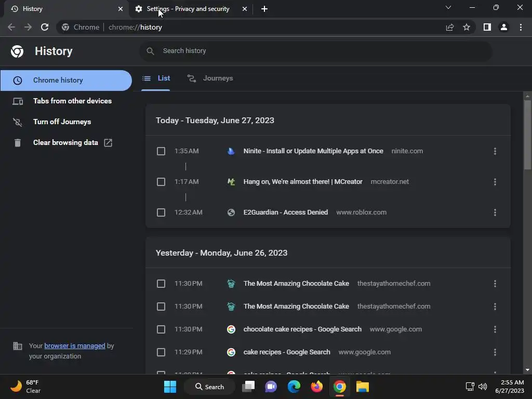Viewport: 532px width, 399px height.
Task: Check the E2Guardian 12:32 AM entry
Action: (x=161, y=212)
